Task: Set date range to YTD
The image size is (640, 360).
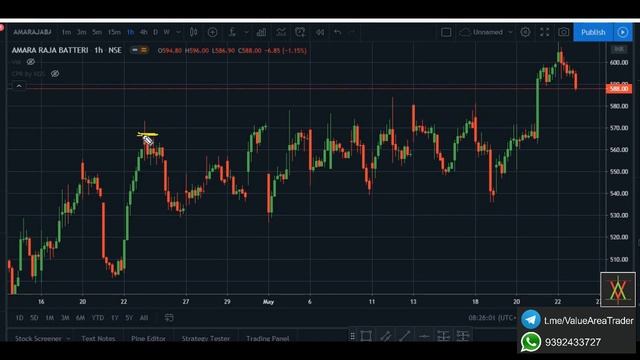Action: [x=98, y=318]
